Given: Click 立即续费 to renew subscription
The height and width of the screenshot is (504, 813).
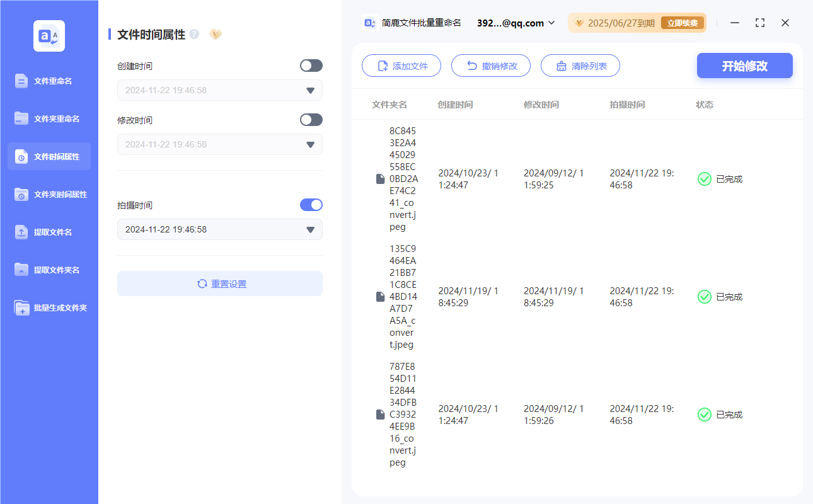Looking at the screenshot, I should (x=682, y=22).
